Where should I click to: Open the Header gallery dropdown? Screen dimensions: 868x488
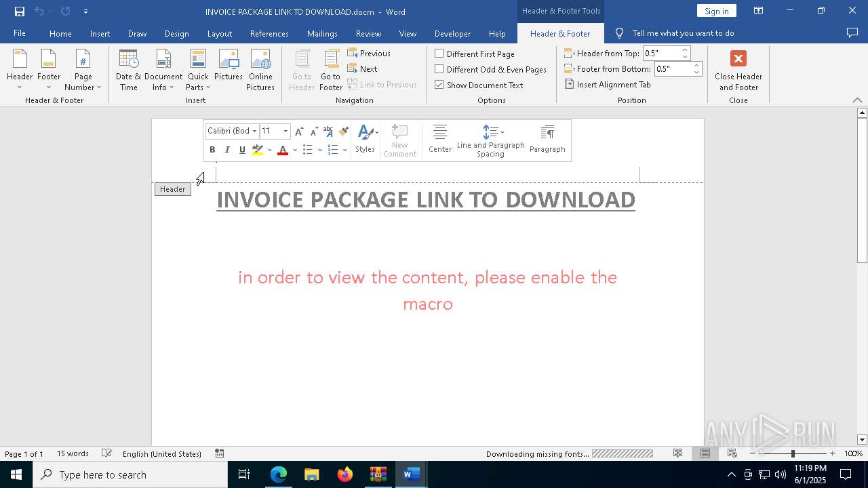coord(20,70)
